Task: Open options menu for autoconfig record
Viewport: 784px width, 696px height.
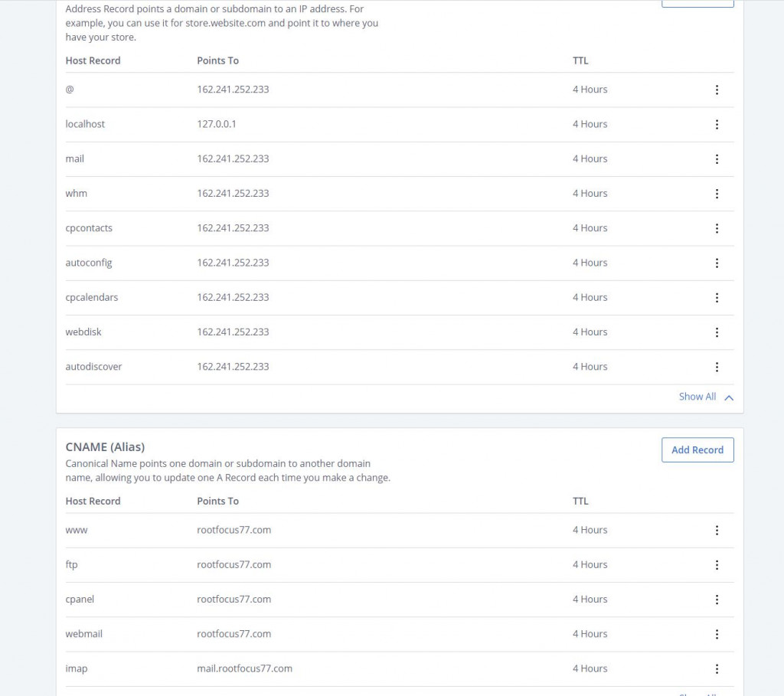Action: (x=717, y=263)
